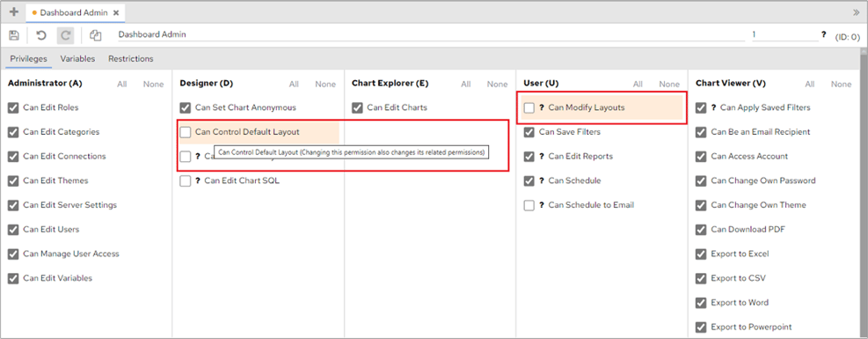Select None for Chart Viewer privileges
Viewport: 868px width, 339px height.
(x=842, y=85)
